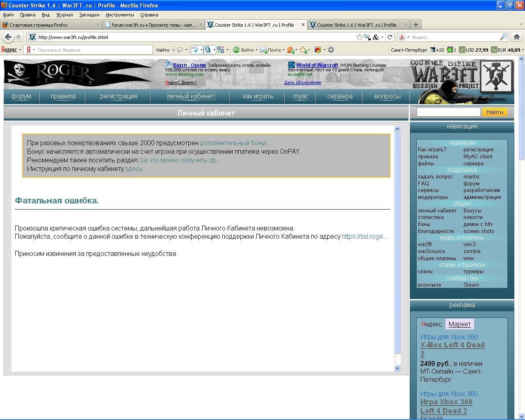Bookmark this page with the star icon

[360, 37]
